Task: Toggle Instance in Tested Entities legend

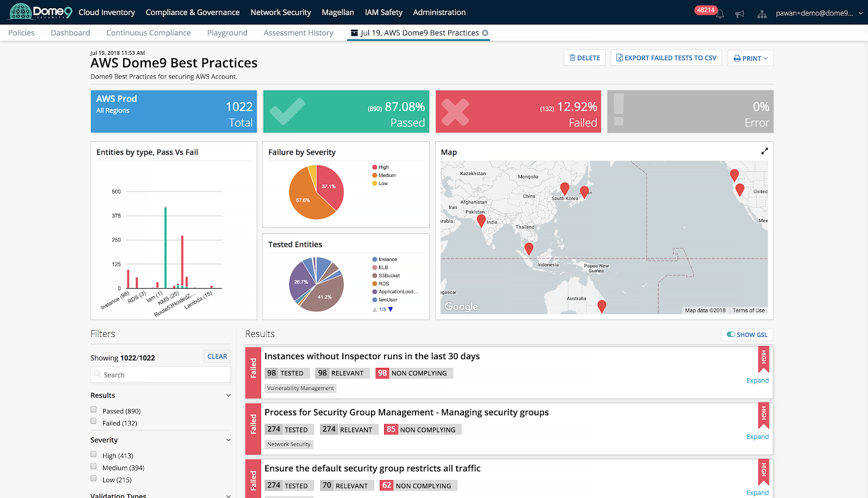Action: (385, 259)
